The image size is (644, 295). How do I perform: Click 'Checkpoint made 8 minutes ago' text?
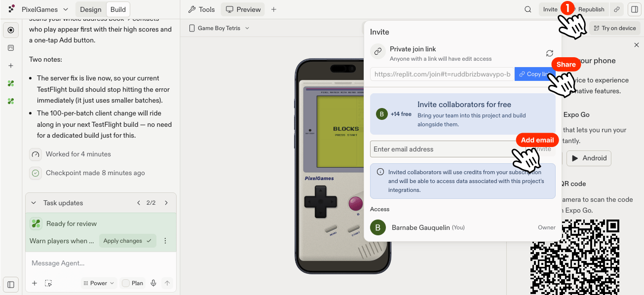click(95, 173)
